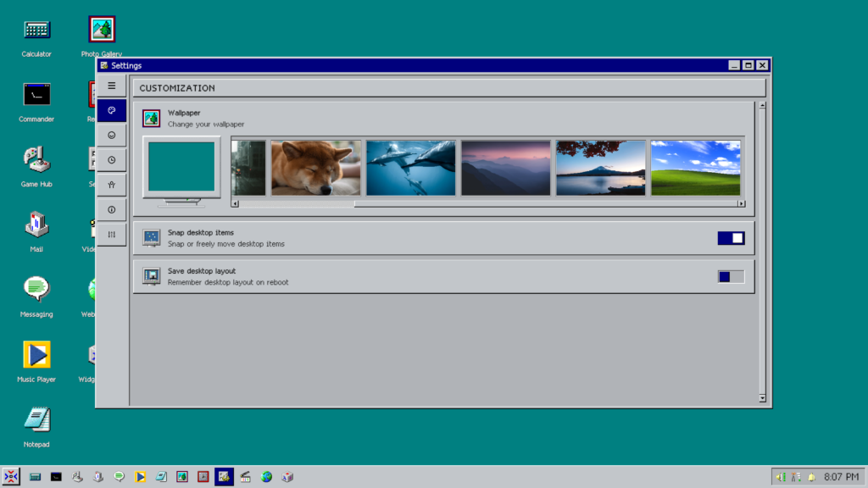Select the sliders tweaks icon in sidebar

pyautogui.click(x=112, y=234)
